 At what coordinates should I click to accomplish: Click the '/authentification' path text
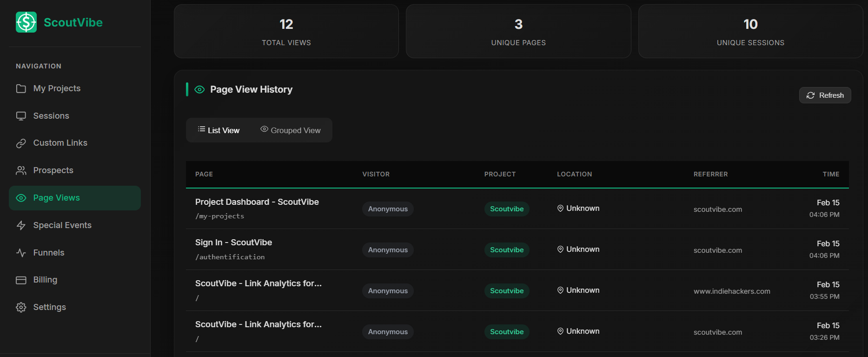(230, 257)
